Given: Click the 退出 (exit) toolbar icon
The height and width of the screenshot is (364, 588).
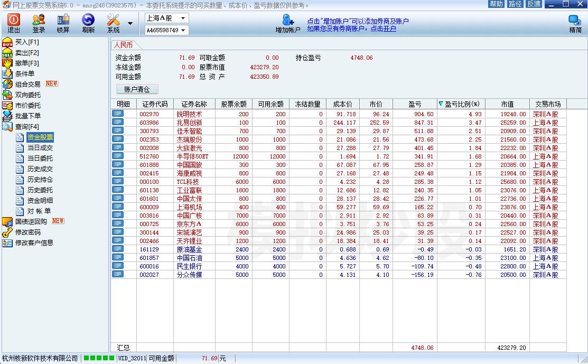Looking at the screenshot, I should pyautogui.click(x=14, y=20).
